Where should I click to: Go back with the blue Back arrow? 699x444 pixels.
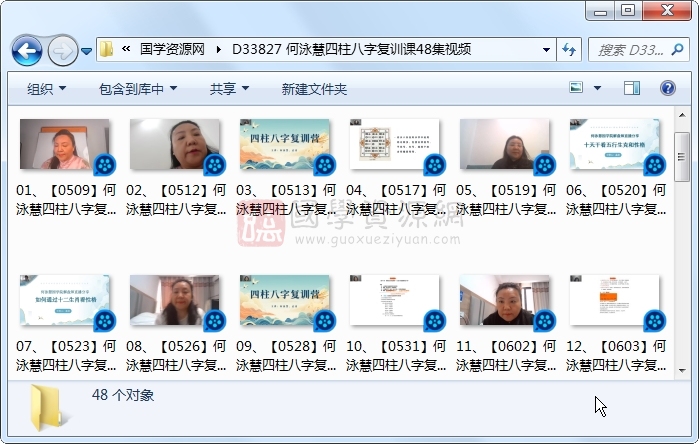[27, 50]
